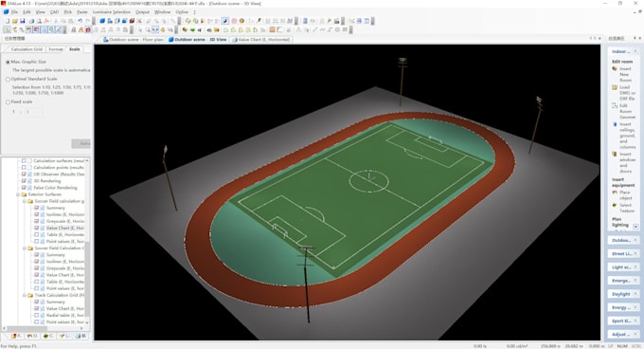Image resolution: width=644 pixels, height=349 pixels.
Task: Uncheck the GR Observer checkbox
Action: pyautogui.click(x=24, y=174)
